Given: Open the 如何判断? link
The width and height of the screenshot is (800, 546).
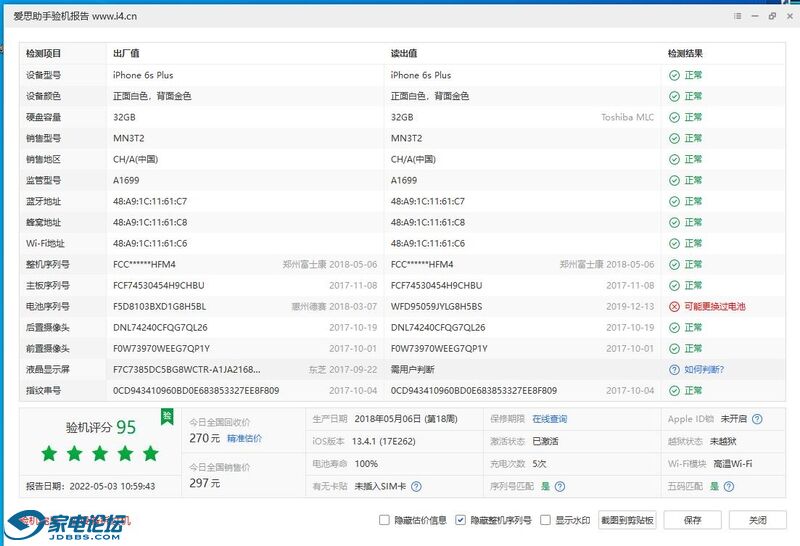Looking at the screenshot, I should tap(704, 369).
